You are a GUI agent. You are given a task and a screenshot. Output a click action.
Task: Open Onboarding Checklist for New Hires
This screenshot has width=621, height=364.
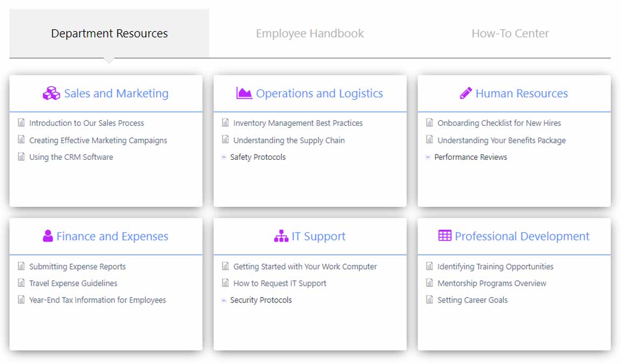[499, 123]
